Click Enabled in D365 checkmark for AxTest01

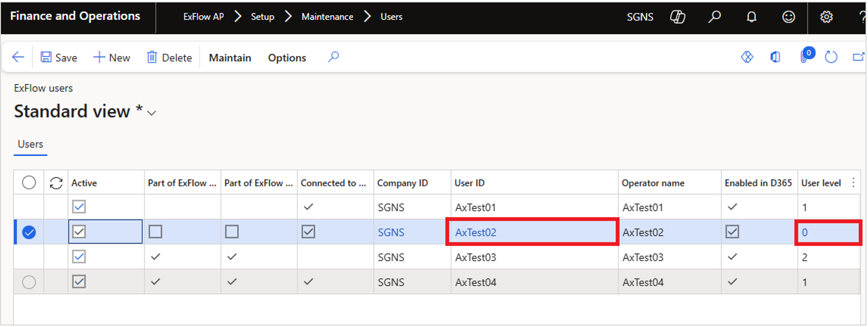click(x=732, y=207)
